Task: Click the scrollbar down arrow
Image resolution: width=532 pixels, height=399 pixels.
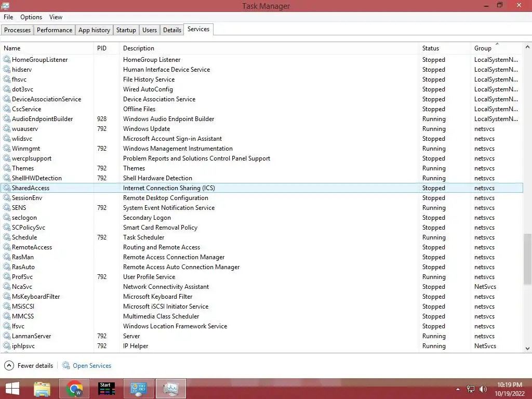Action: click(x=528, y=349)
